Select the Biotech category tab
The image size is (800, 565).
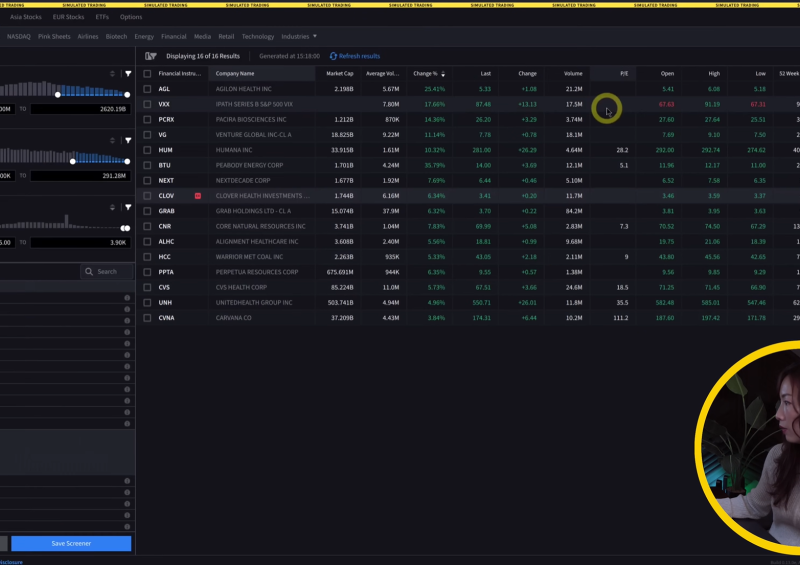pos(116,36)
